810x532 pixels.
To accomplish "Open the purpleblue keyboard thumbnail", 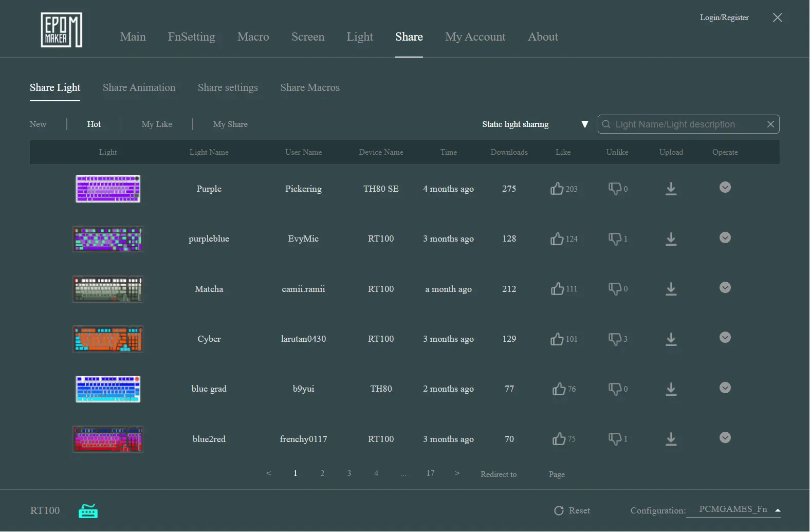I will 108,239.
